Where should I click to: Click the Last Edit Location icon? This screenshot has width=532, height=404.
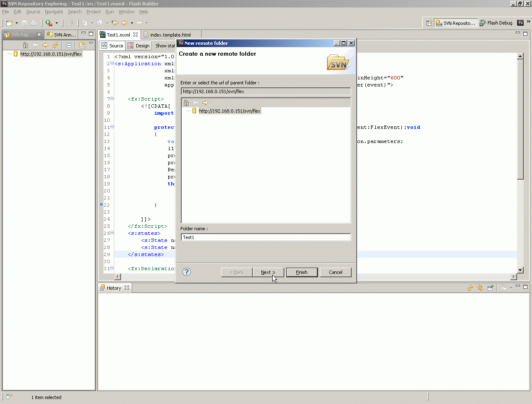(x=115, y=23)
